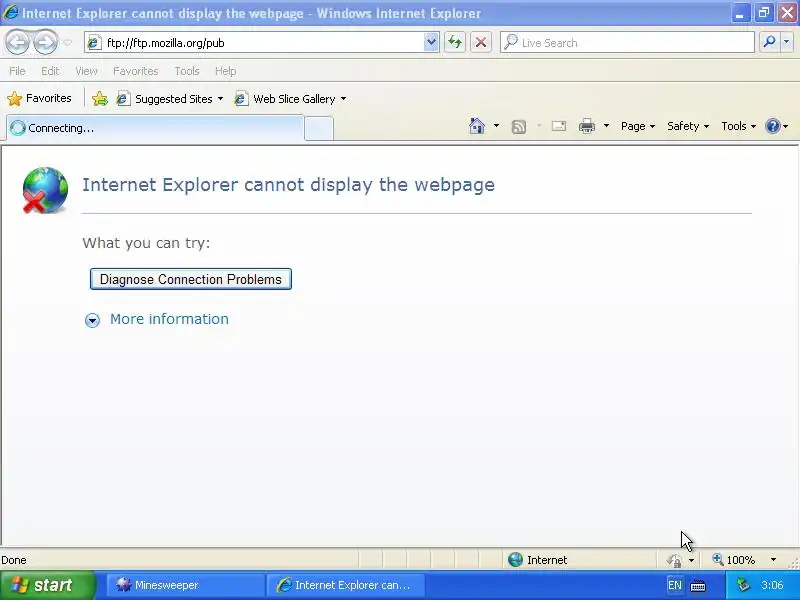Expand the zoom level dropdown arrow
Image resolution: width=800 pixels, height=600 pixels.
[773, 560]
